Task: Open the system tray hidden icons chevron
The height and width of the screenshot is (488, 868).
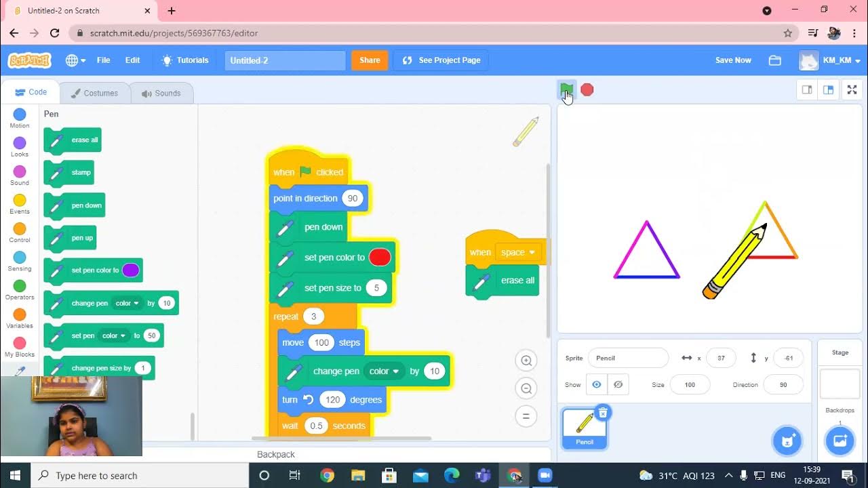Action: coord(728,475)
